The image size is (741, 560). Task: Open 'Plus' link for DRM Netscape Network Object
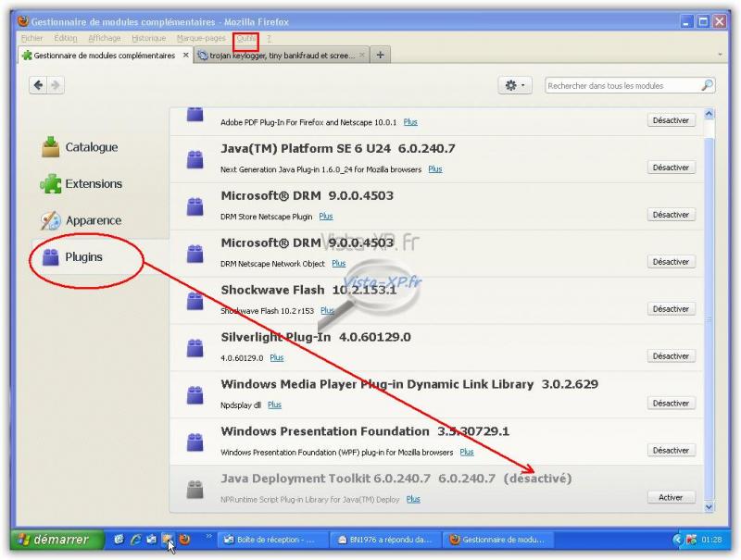(x=339, y=264)
